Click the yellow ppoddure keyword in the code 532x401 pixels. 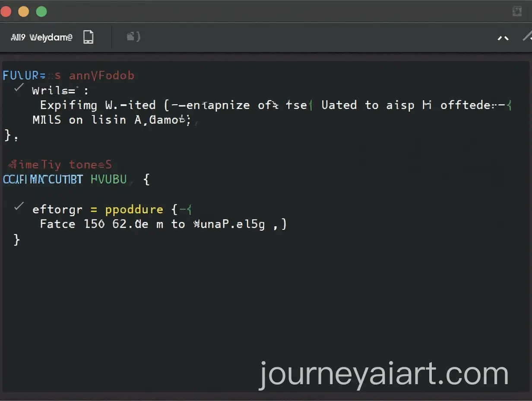[134, 210]
